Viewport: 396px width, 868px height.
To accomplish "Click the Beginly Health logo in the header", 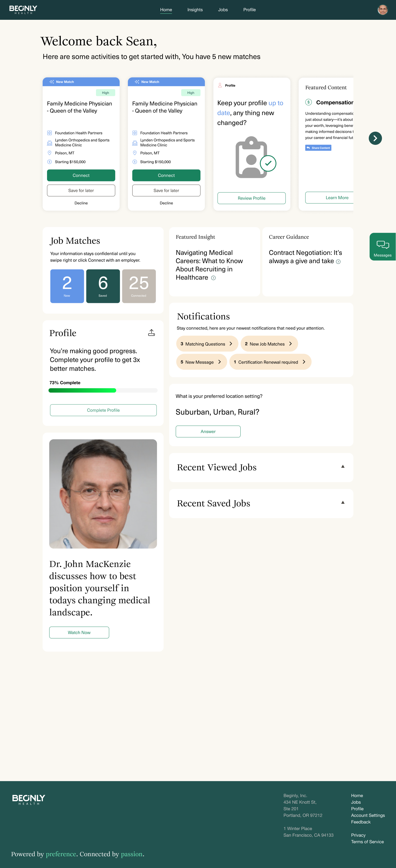I will point(23,9).
